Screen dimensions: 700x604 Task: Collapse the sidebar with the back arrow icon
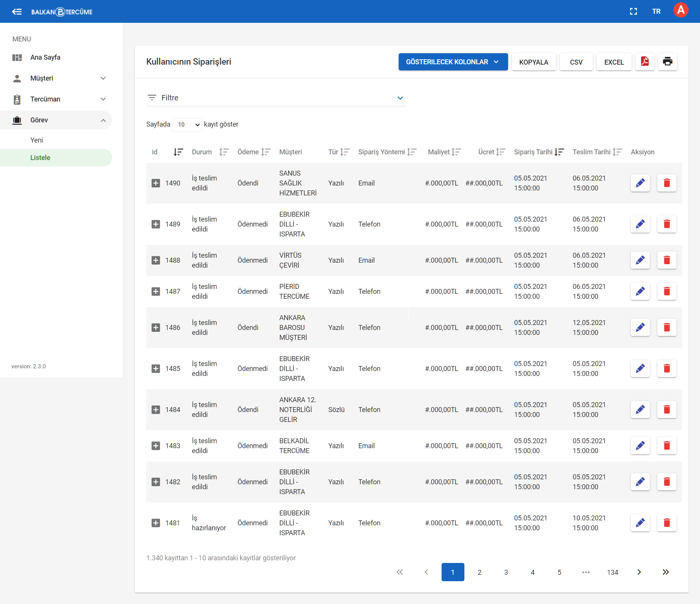17,12
